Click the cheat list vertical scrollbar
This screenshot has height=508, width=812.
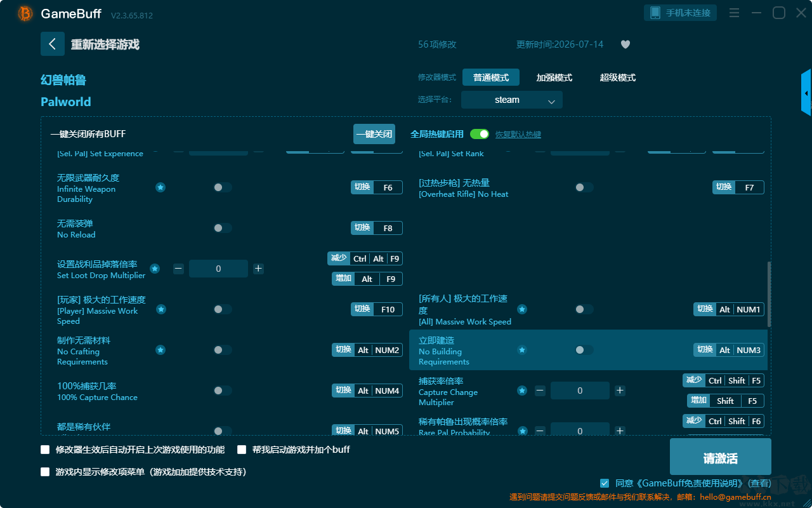point(769,295)
